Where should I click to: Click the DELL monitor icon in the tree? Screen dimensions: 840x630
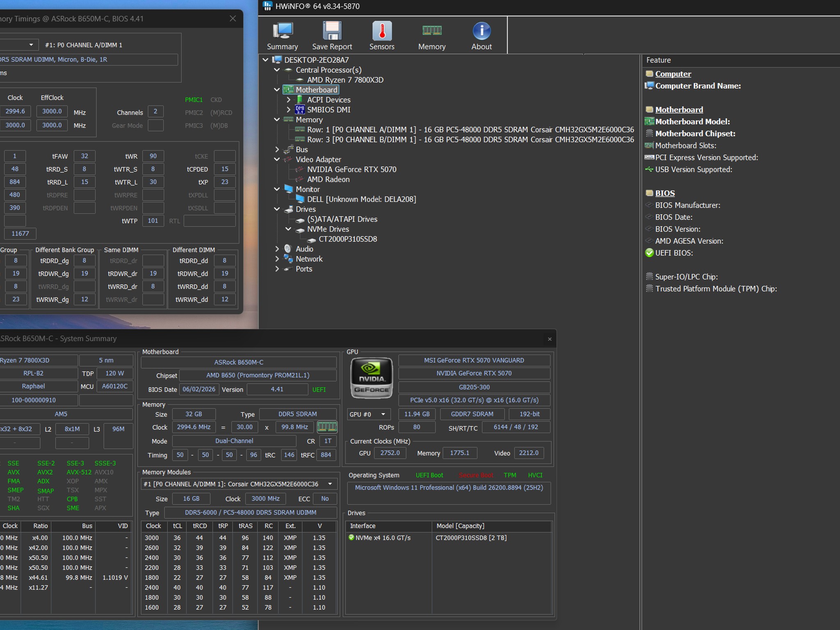click(x=300, y=199)
